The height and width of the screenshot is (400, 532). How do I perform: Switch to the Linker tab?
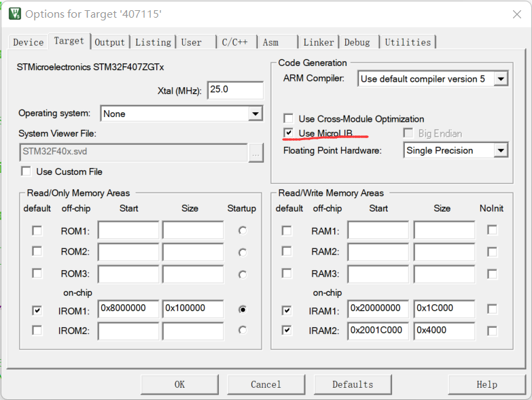tap(319, 42)
